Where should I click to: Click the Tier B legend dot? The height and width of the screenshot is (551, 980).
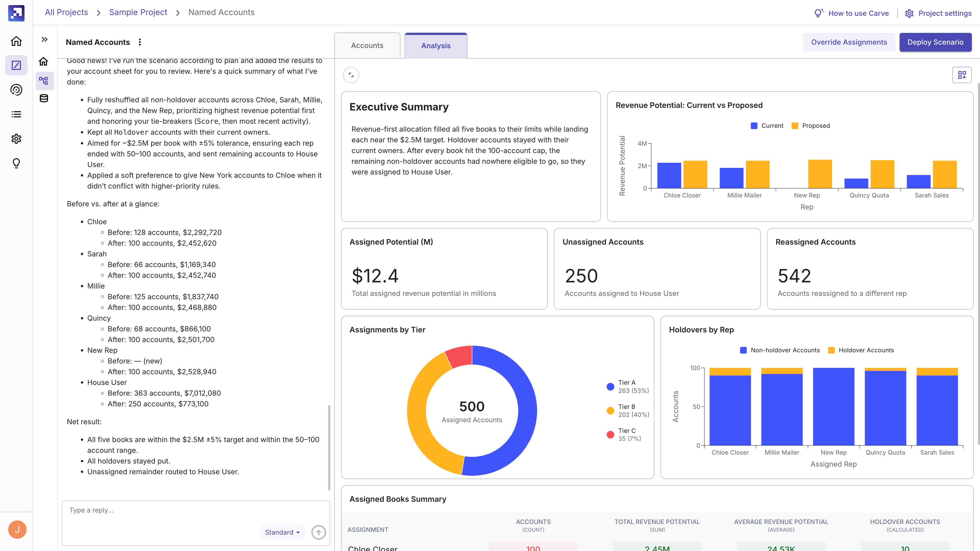610,411
